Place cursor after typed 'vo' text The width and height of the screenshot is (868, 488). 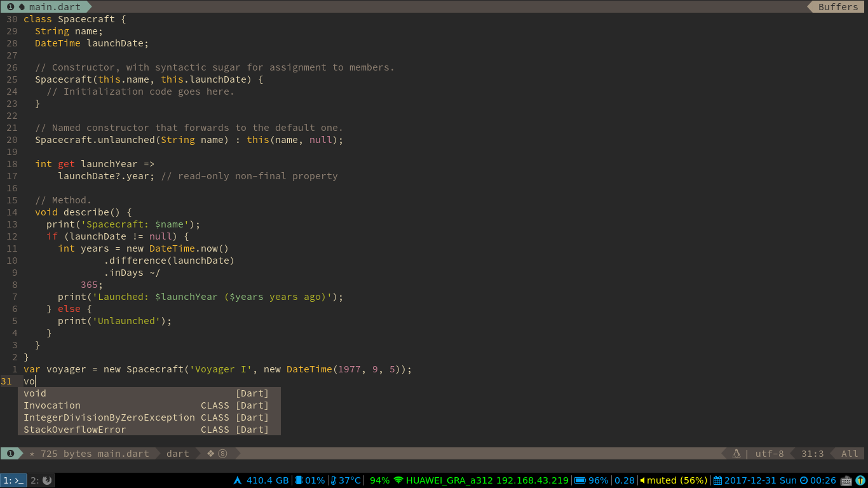(36, 381)
